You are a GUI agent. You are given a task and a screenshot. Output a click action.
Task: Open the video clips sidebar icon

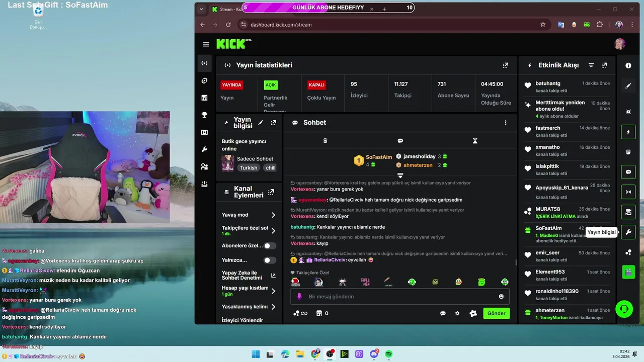click(x=204, y=132)
